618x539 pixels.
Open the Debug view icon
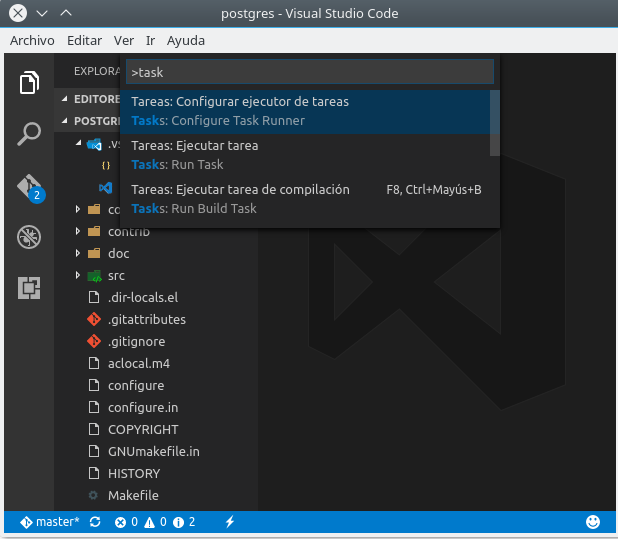[x=29, y=237]
